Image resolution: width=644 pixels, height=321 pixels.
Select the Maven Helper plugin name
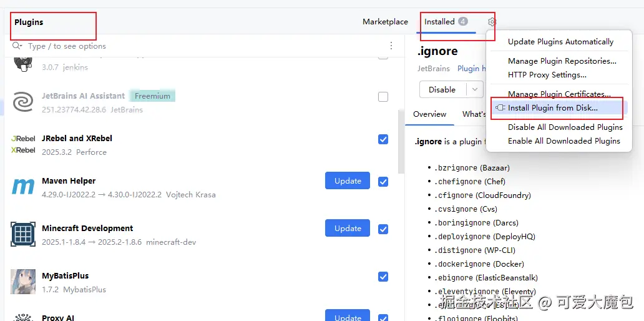tap(69, 181)
